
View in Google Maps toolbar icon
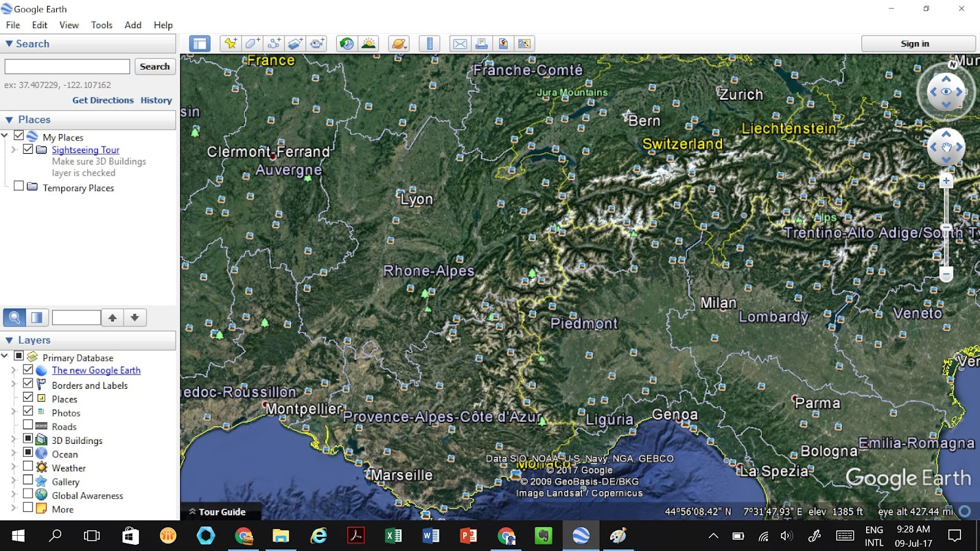pyautogui.click(x=524, y=43)
